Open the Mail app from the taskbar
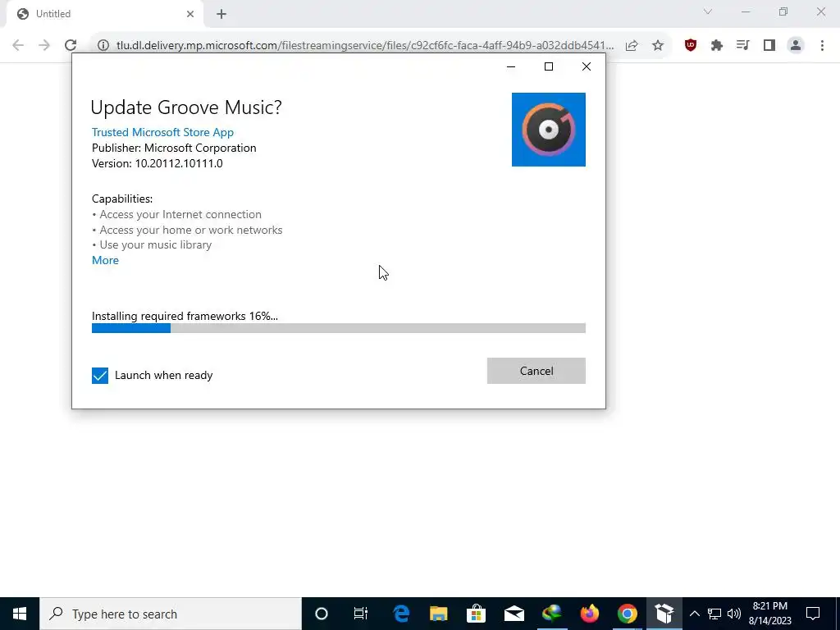 (514, 614)
